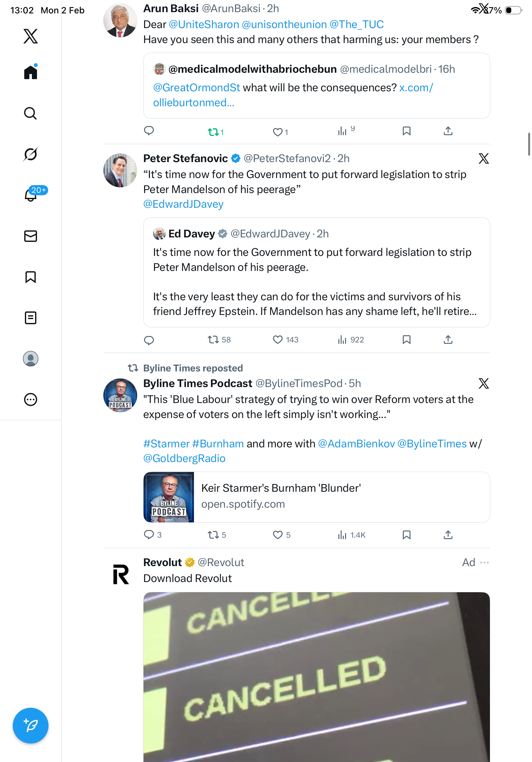The image size is (532, 762).
Task: Bookmark the Byline Times Podcast post
Action: pyautogui.click(x=406, y=535)
